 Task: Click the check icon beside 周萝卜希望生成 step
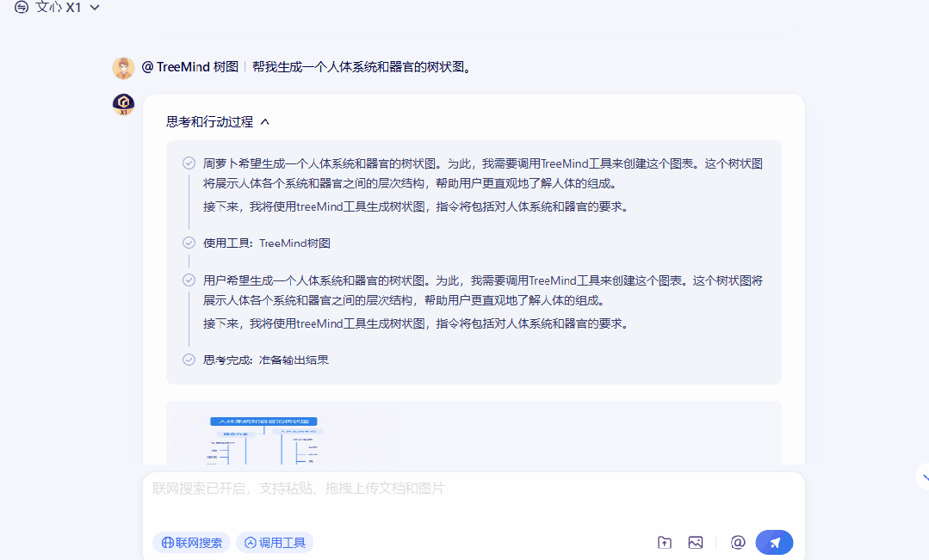189,163
